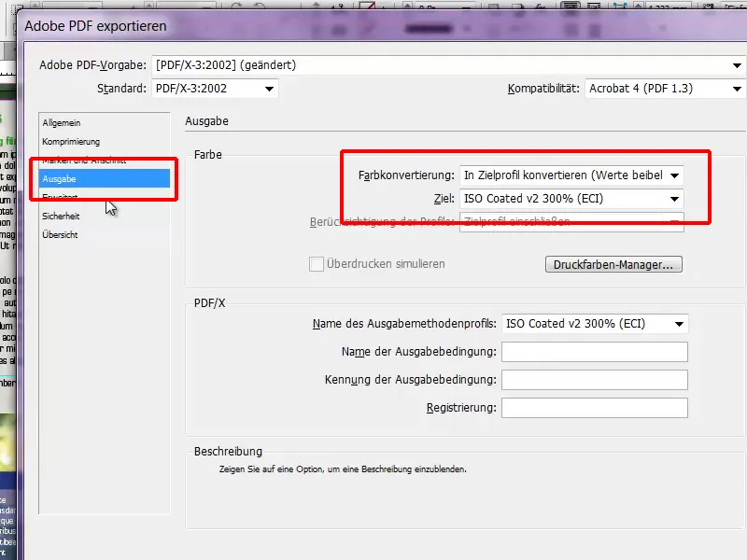Click the 'PDF/X' group label
Viewport: 747px width, 560px height.
[209, 303]
